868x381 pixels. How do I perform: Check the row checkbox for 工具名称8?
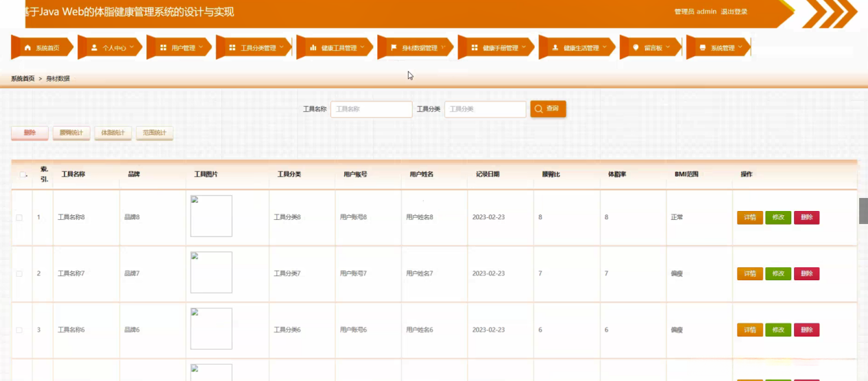pyautogui.click(x=19, y=217)
